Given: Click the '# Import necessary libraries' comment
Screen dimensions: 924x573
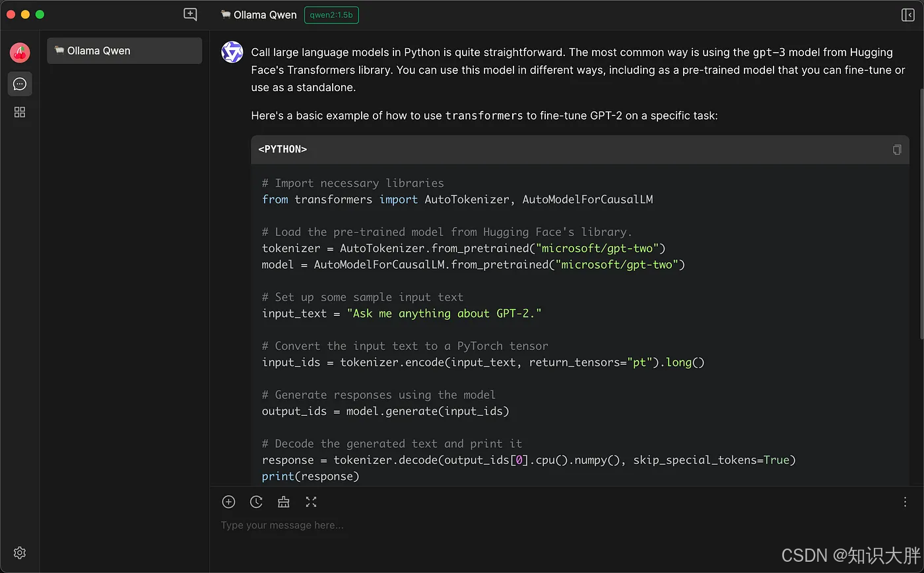Looking at the screenshot, I should [x=352, y=183].
